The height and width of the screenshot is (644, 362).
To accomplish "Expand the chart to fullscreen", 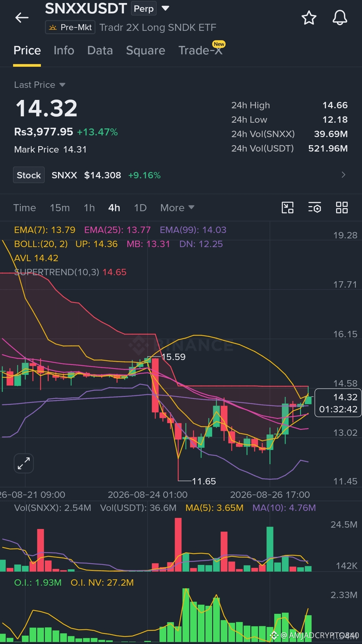I will point(24,463).
